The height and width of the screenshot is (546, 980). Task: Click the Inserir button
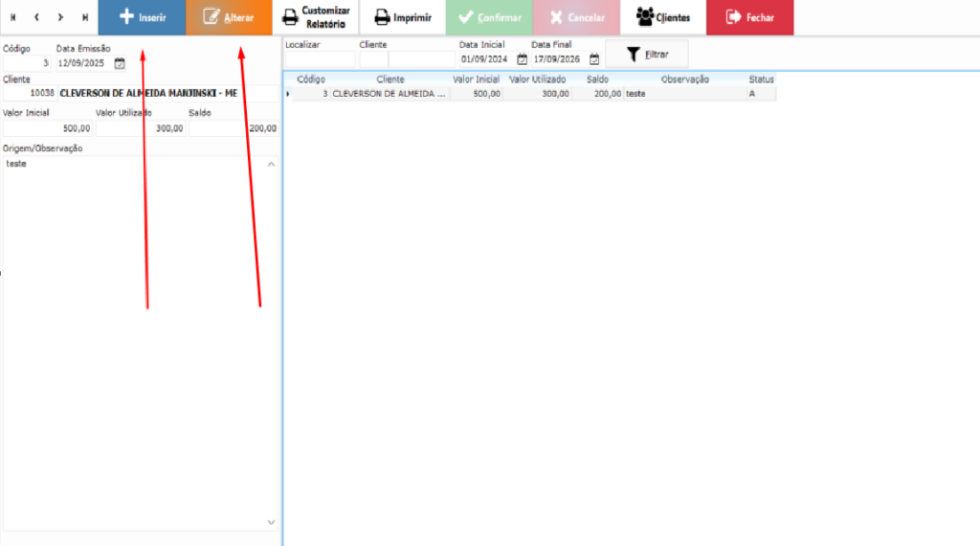[142, 17]
